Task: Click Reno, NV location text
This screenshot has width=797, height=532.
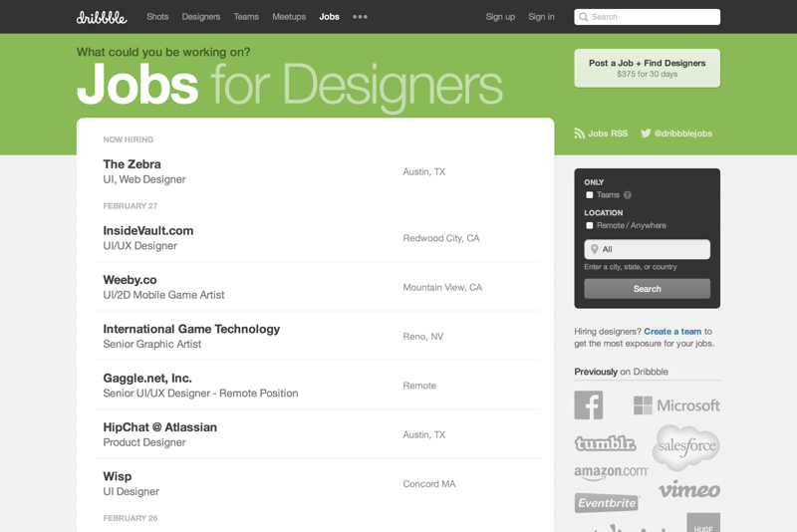Action: [422, 337]
